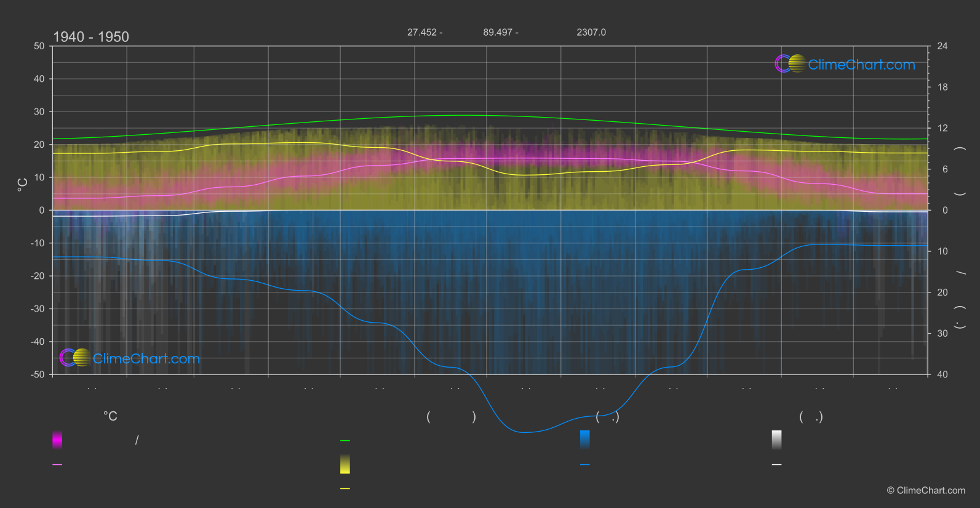Screen dimensions: 980x508
Task: Click the -20 tick on the temperature axis
Action: coord(38,276)
